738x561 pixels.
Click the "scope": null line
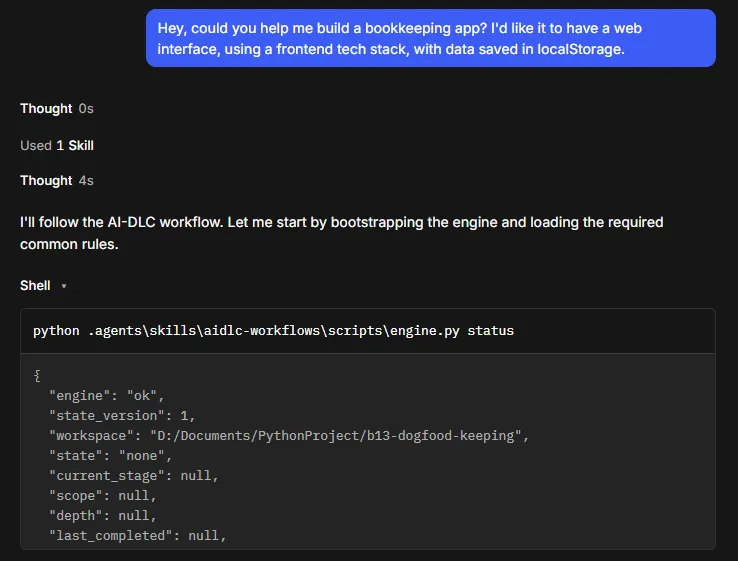tap(103, 496)
